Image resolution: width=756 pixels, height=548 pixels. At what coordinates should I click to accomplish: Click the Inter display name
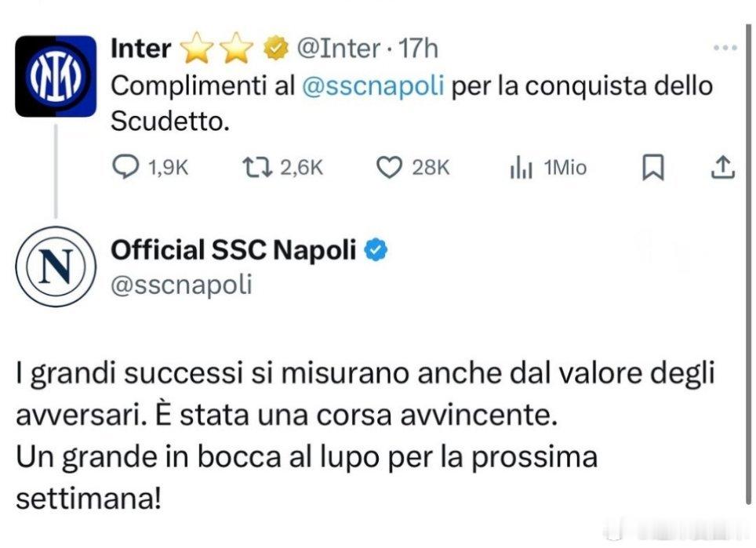click(141, 48)
